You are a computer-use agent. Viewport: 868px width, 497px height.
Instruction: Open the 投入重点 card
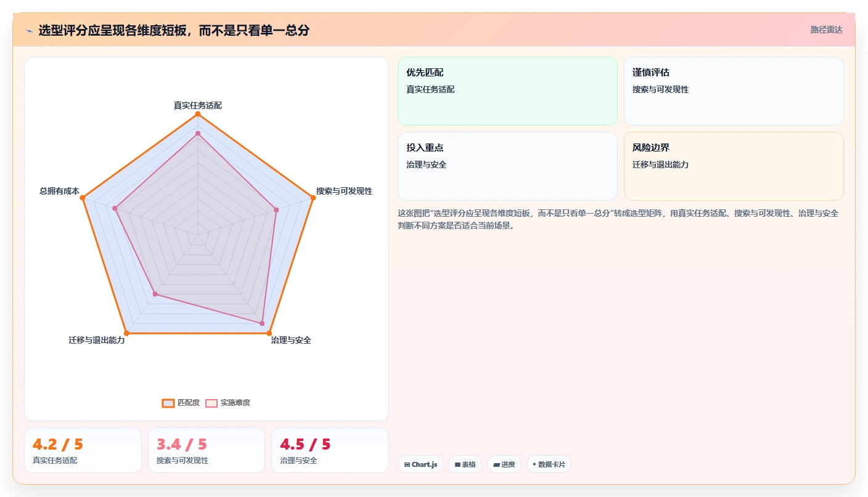(507, 166)
